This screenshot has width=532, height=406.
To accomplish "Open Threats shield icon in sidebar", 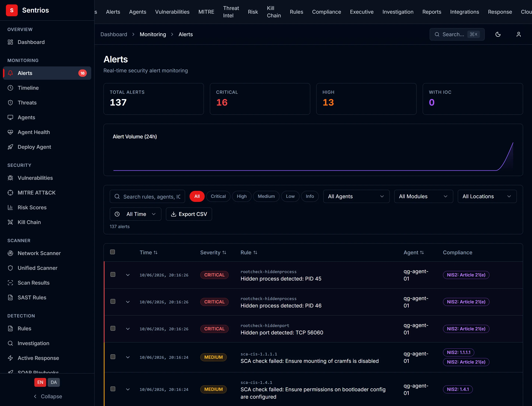I will point(10,102).
